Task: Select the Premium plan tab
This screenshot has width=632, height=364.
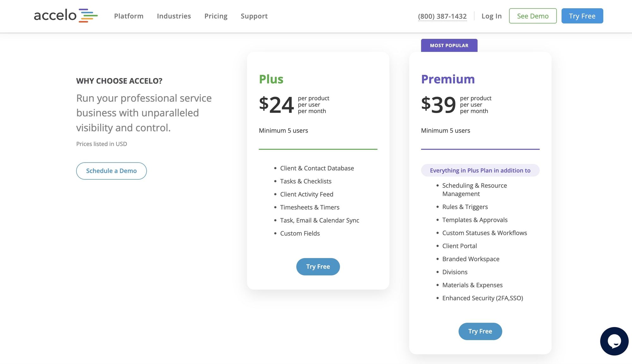Action: coord(448,79)
